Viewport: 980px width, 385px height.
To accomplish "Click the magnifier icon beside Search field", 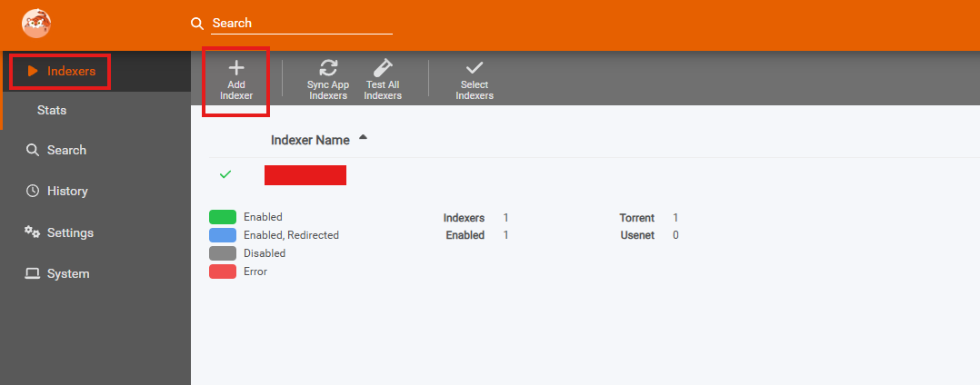I will (197, 23).
